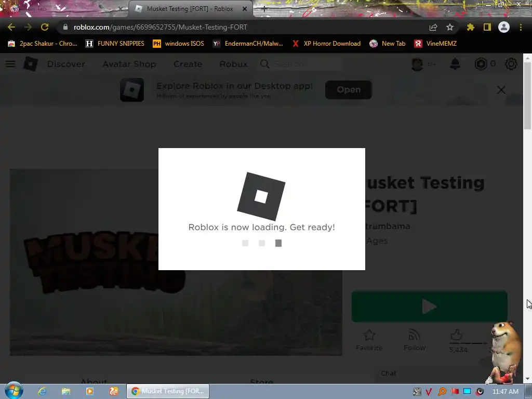Open the Discover menu item
The image size is (532, 399).
tap(66, 64)
